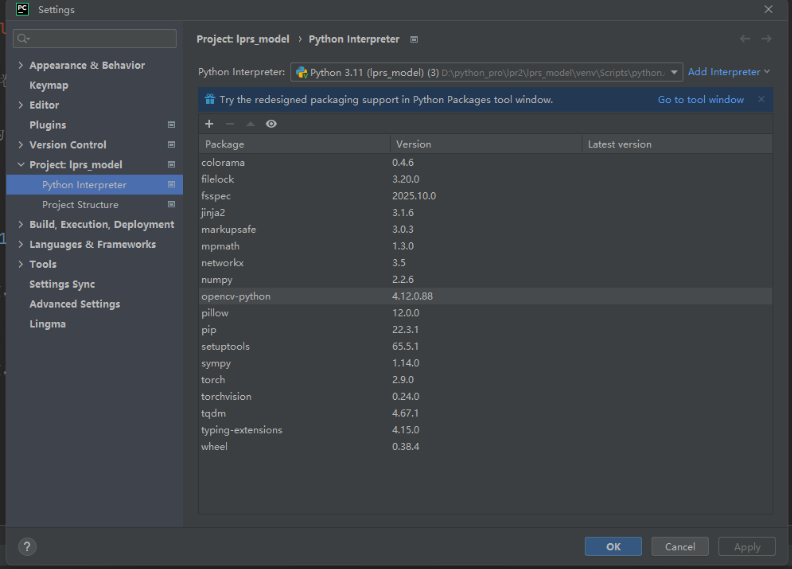Screen dimensions: 792x569
Task: Select the torch package row
Action: tap(485, 380)
